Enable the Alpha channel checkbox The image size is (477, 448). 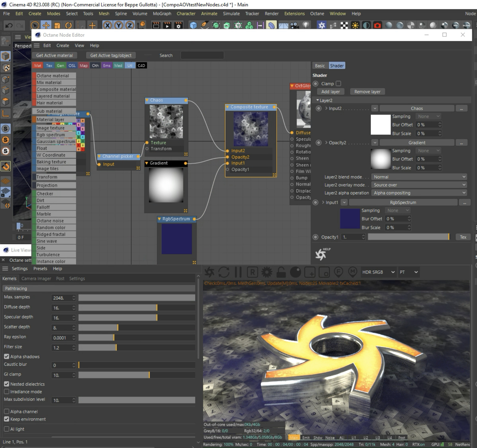pos(6,411)
